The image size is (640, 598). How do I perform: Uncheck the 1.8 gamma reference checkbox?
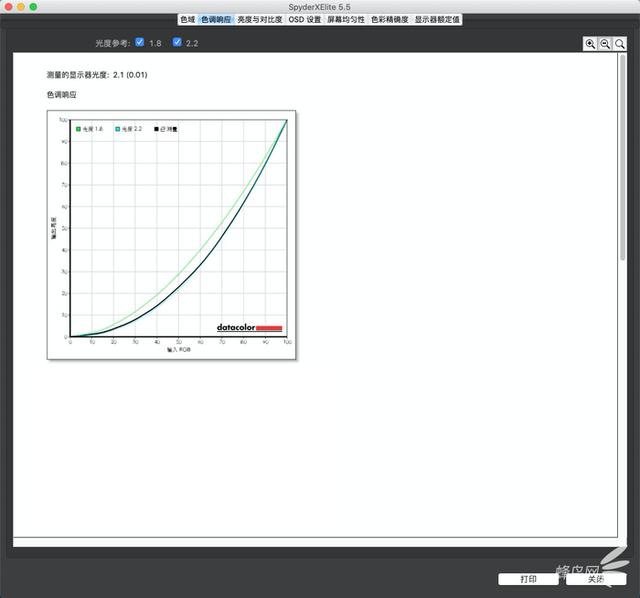(x=140, y=42)
